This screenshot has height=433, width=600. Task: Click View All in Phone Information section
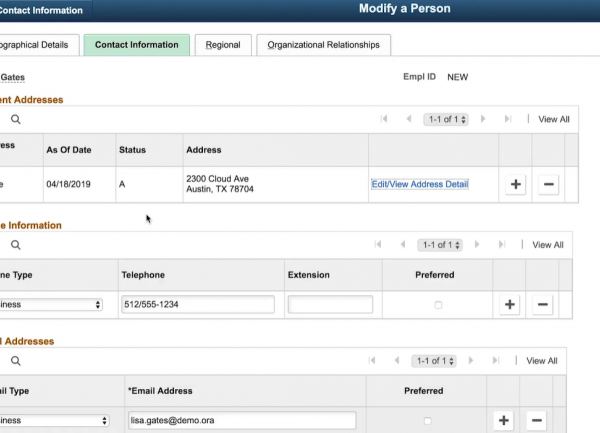click(548, 245)
